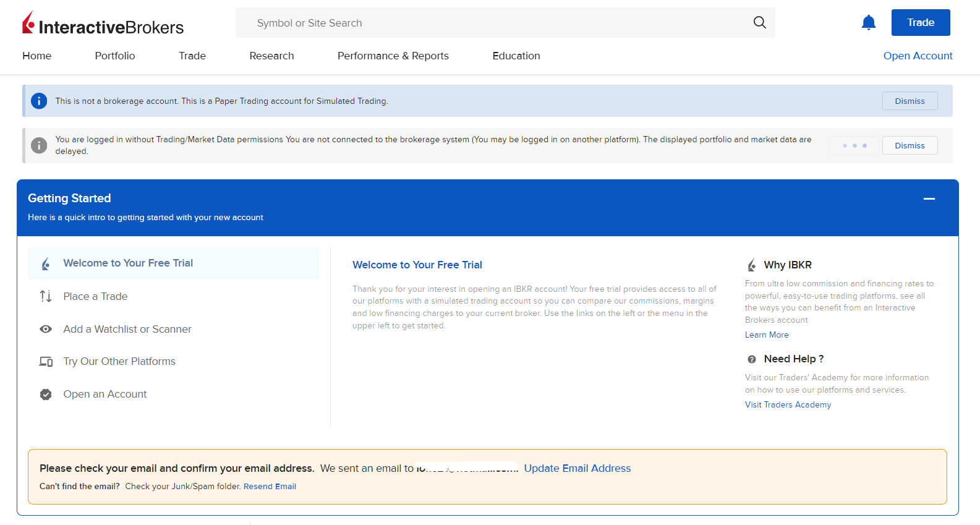Click the Why IBKR heading
980x525 pixels.
click(788, 265)
